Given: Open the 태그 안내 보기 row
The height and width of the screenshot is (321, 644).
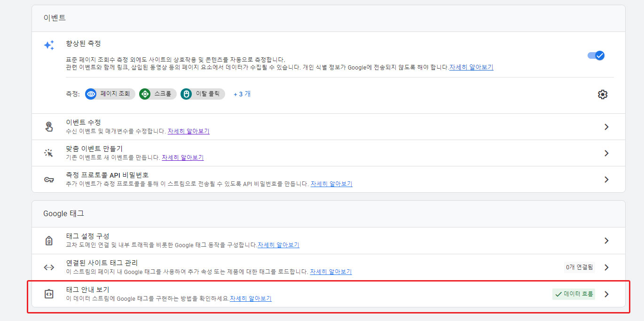Looking at the screenshot, I should pos(329,294).
